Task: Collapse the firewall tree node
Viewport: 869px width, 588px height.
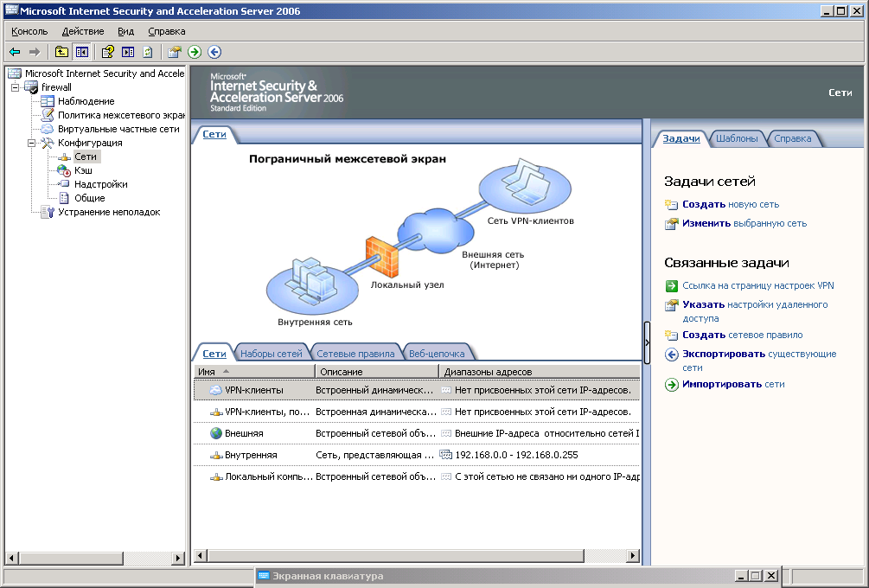Action: [x=15, y=87]
